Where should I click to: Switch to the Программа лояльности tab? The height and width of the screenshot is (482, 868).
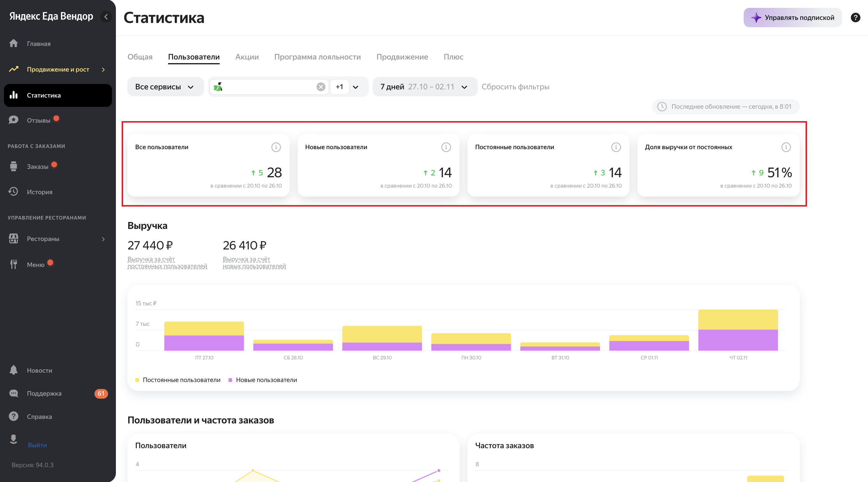click(317, 57)
